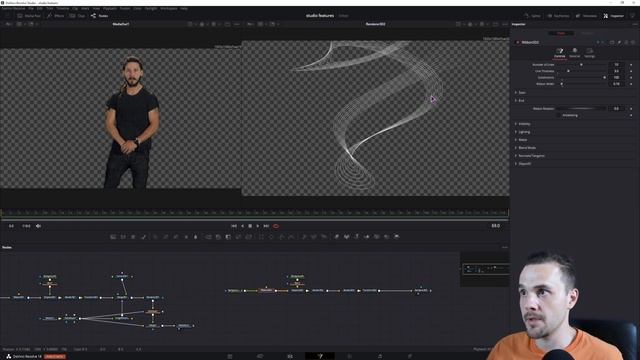Toggle the red loop playback button
The image size is (640, 360).
pyautogui.click(x=276, y=226)
